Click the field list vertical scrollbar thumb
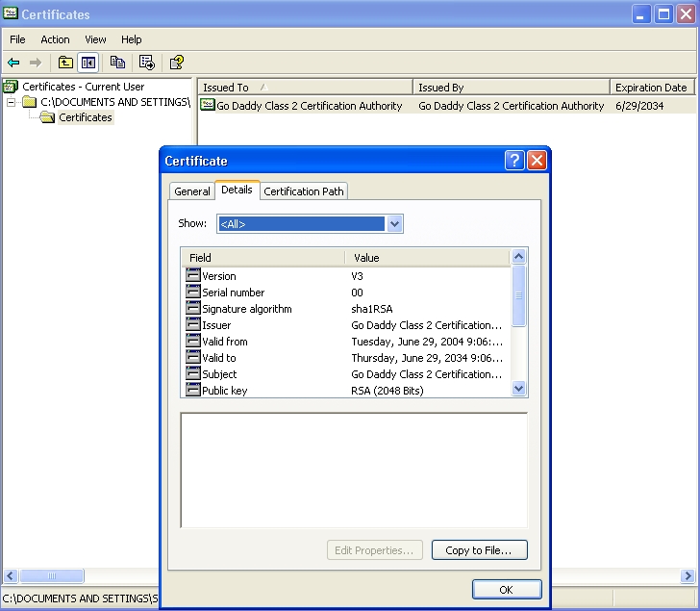Screen dimensions: 700x611 coord(519,295)
